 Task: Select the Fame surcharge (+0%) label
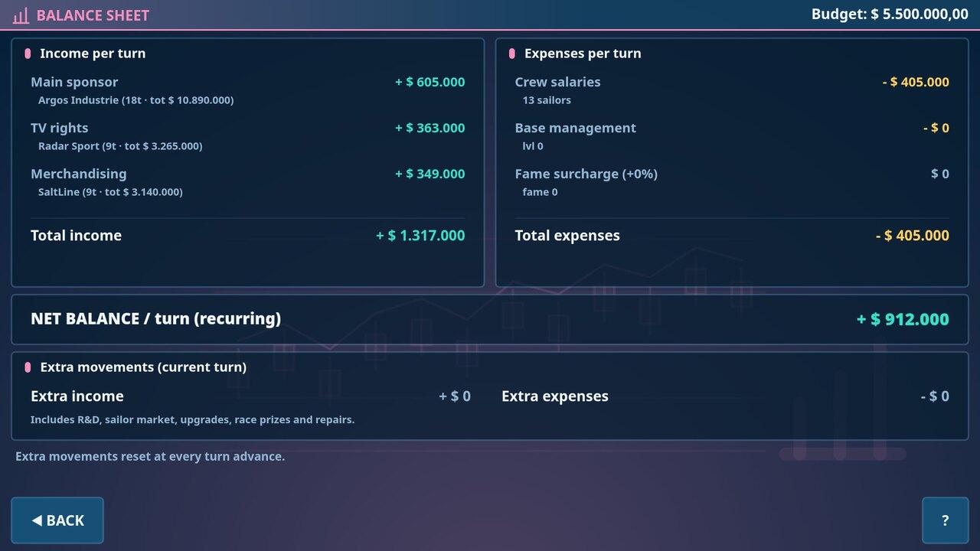pos(586,174)
